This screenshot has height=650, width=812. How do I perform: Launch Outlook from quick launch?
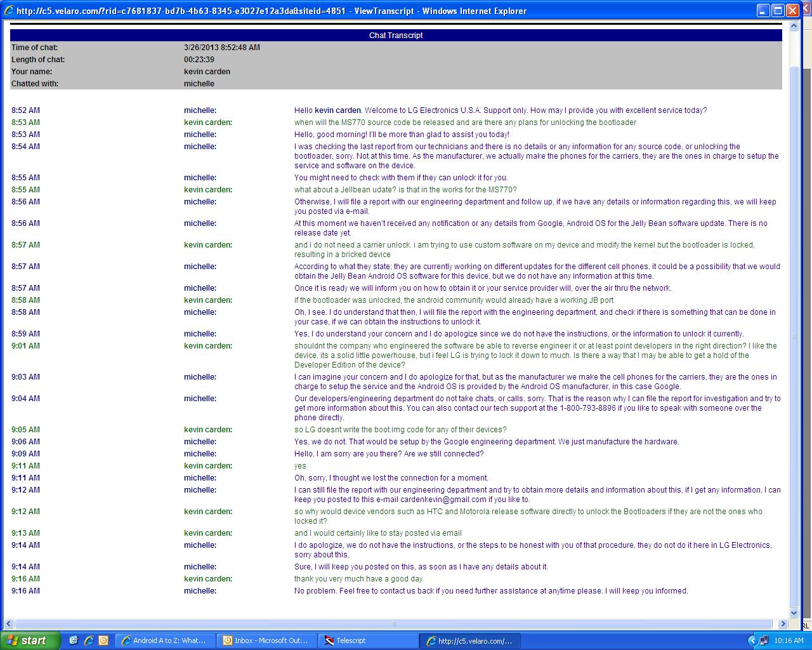point(103,640)
